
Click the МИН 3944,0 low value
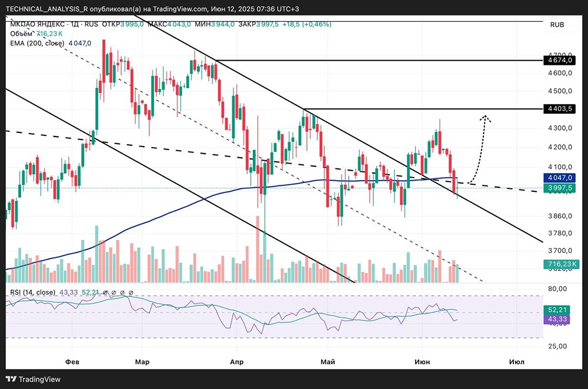[x=214, y=24]
